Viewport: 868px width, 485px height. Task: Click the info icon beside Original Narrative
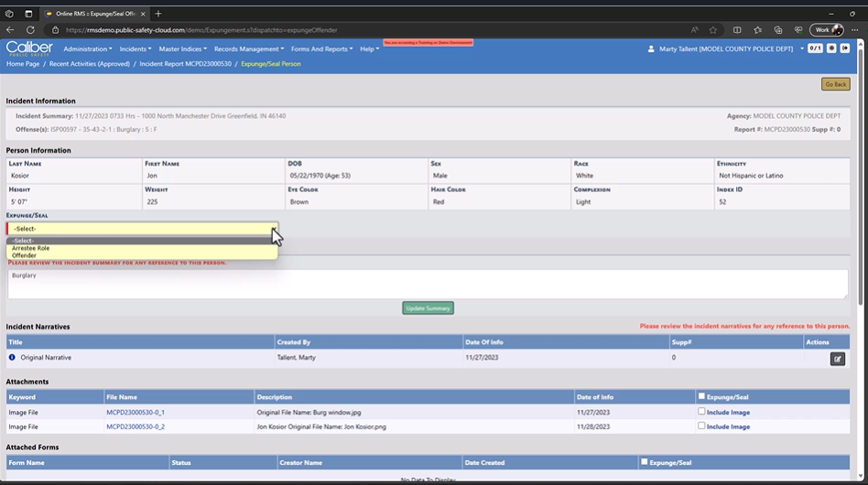(x=12, y=357)
